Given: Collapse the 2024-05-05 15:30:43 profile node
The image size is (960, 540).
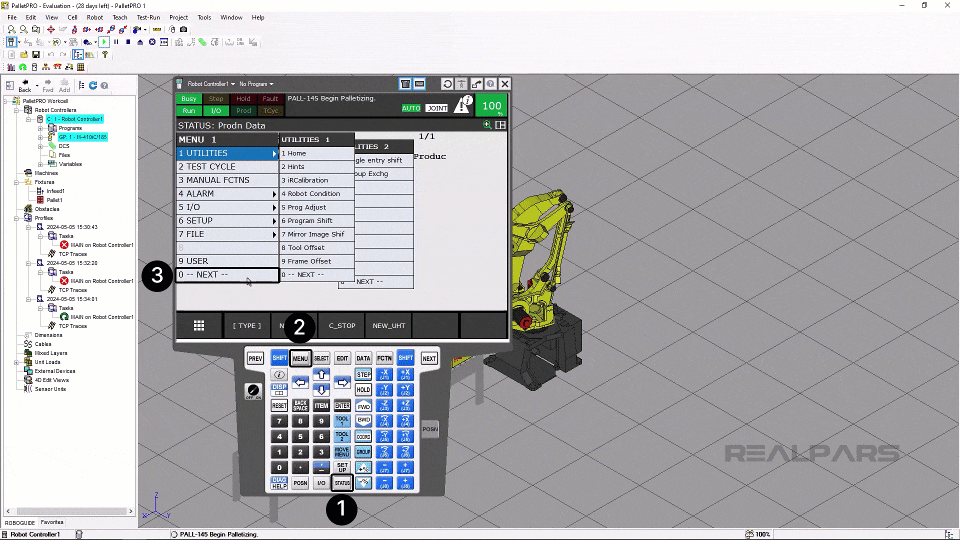Looking at the screenshot, I should pos(29,227).
